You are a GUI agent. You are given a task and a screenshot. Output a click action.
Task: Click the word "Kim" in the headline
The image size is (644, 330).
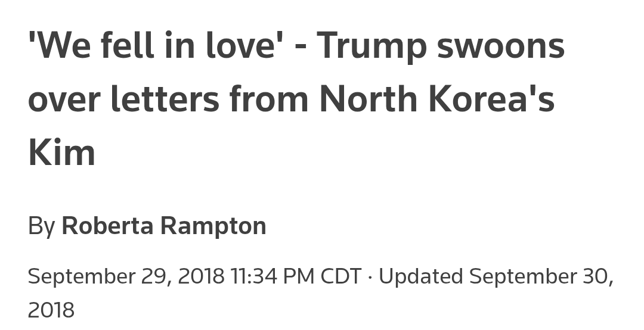61,152
